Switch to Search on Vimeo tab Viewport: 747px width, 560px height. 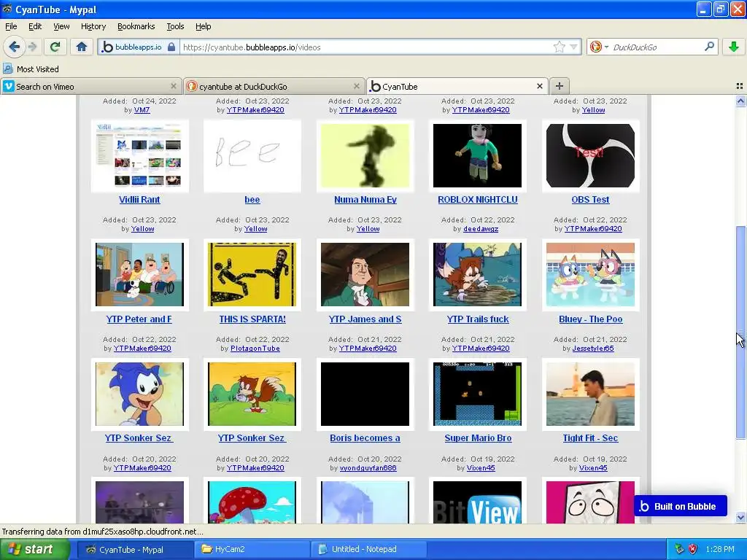pos(90,86)
